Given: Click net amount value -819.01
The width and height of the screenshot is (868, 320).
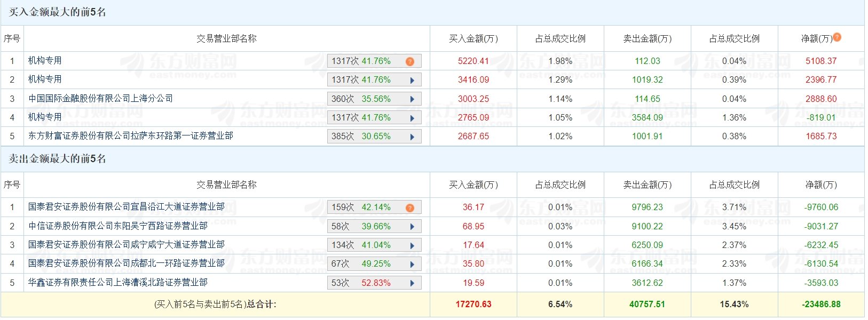Looking at the screenshot, I should [x=821, y=118].
